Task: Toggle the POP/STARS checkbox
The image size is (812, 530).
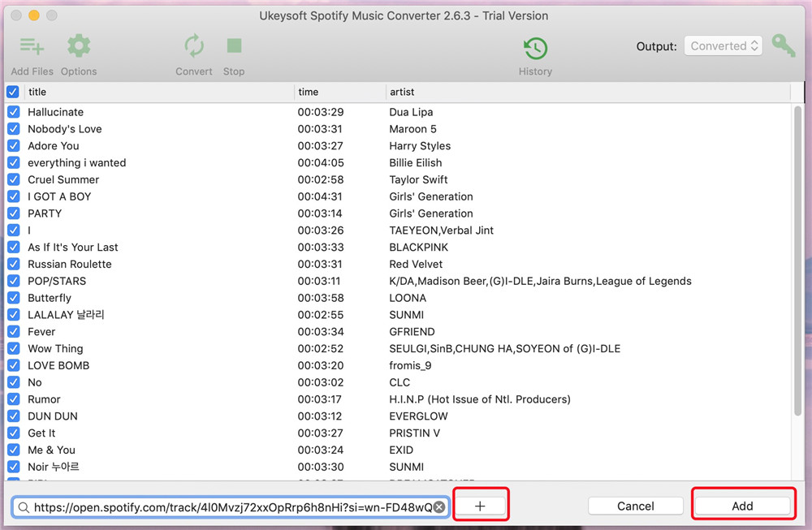Action: (14, 281)
